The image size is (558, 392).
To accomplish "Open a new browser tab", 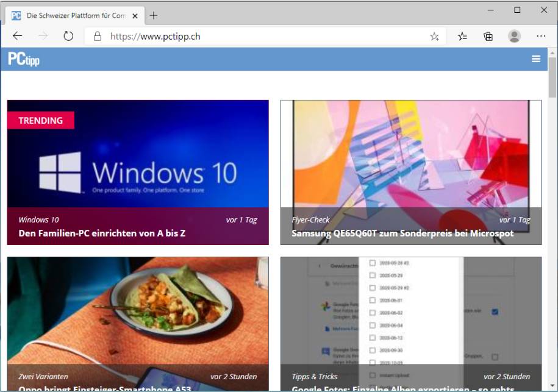I will [x=154, y=16].
